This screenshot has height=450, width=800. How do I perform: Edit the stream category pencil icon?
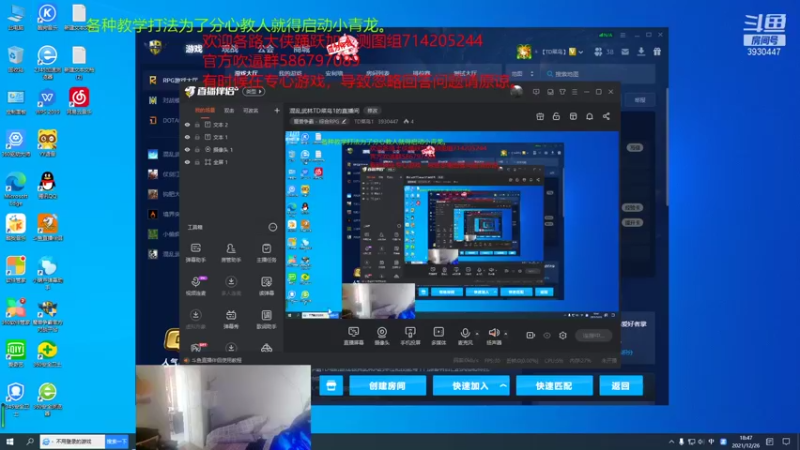coord(344,121)
